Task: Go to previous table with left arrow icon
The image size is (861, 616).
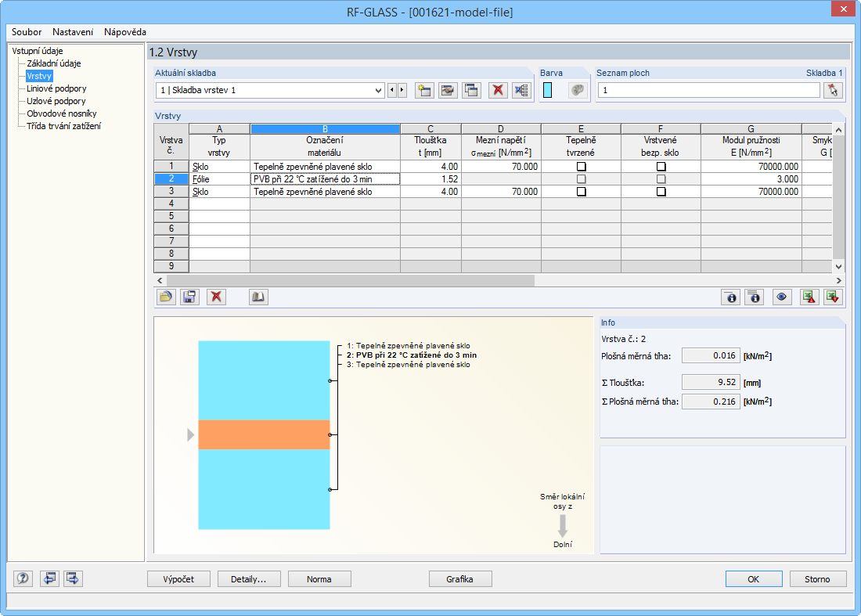Action: click(49, 578)
